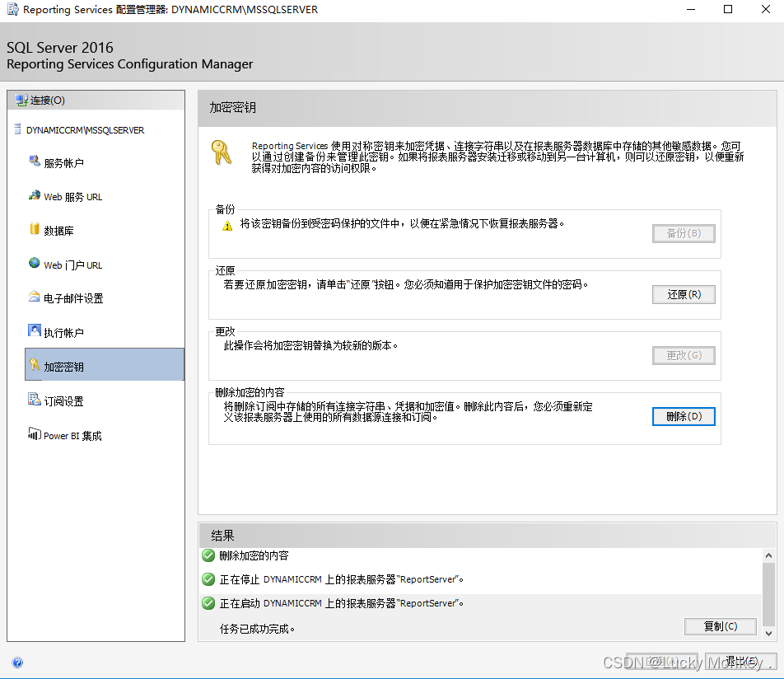Select the DYNAMICCRM\MSSQLSERVER server node
Screen dimensions: 784x679
(x=85, y=130)
